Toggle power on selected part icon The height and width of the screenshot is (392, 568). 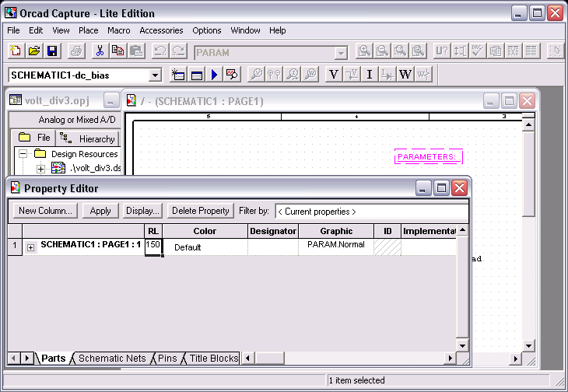point(423,75)
